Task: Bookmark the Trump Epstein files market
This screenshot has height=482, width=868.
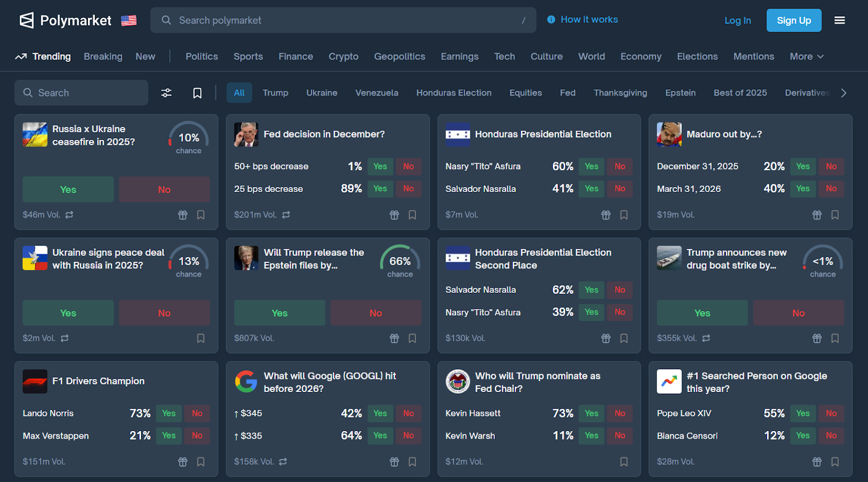Action: tap(412, 338)
